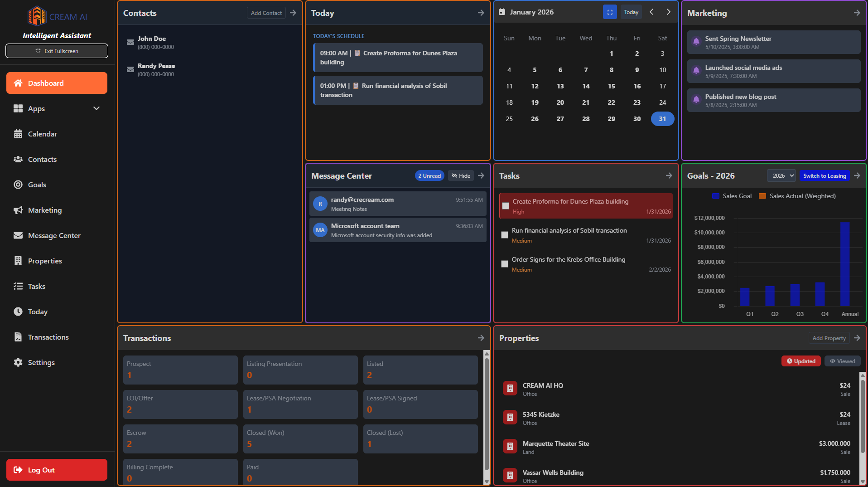Collapse the Apps menu in the sidebar
868x487 pixels.
point(96,108)
